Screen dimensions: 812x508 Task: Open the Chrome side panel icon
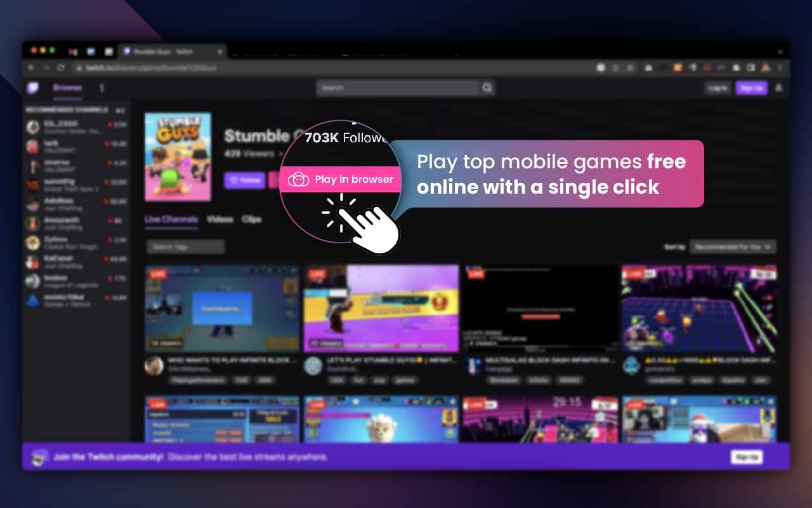750,67
